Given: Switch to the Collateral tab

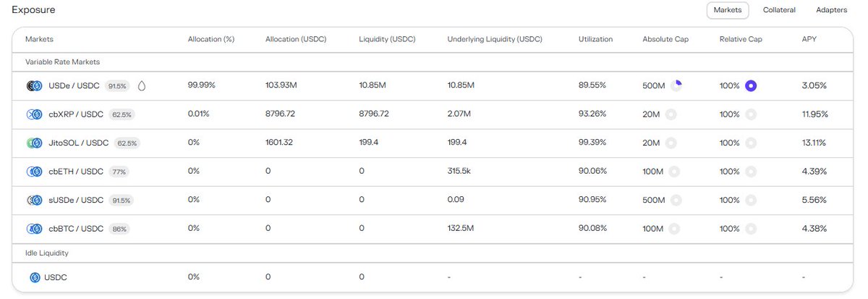Looking at the screenshot, I should [779, 10].
